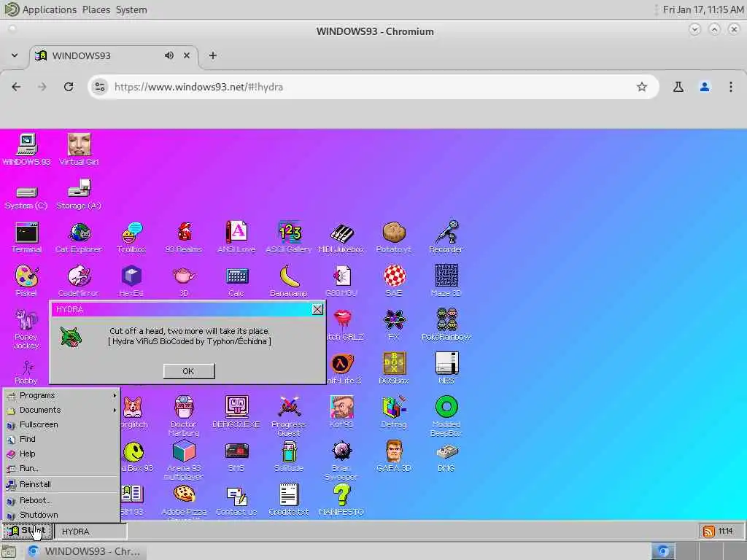The height and width of the screenshot is (560, 747).
Task: Select Find from Start menu
Action: coord(61,439)
